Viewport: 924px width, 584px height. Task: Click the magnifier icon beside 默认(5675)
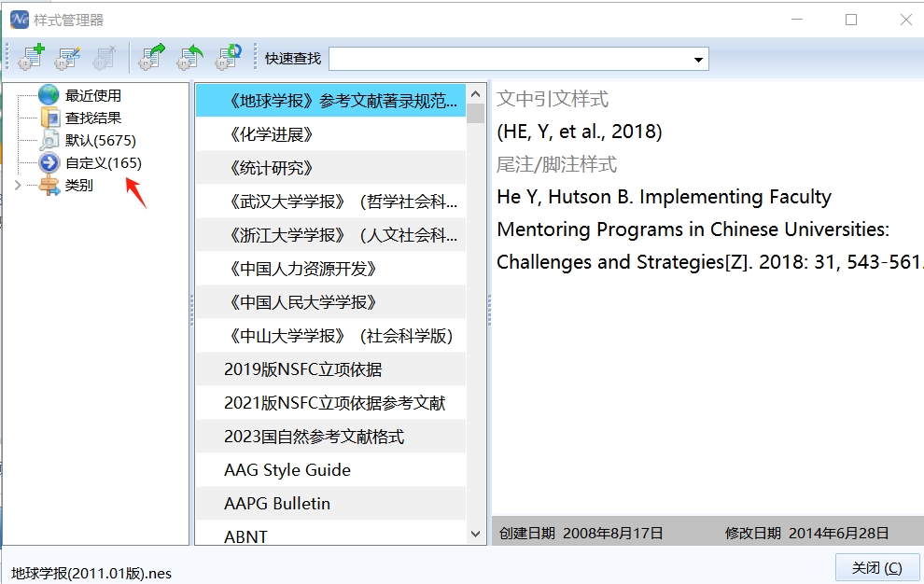coord(49,140)
